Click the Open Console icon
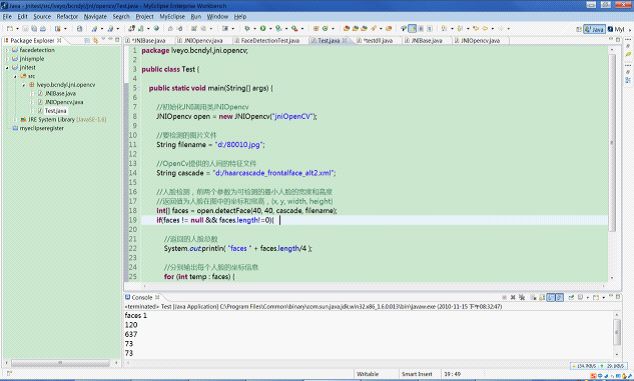The width and height of the screenshot is (634, 381). click(596, 297)
